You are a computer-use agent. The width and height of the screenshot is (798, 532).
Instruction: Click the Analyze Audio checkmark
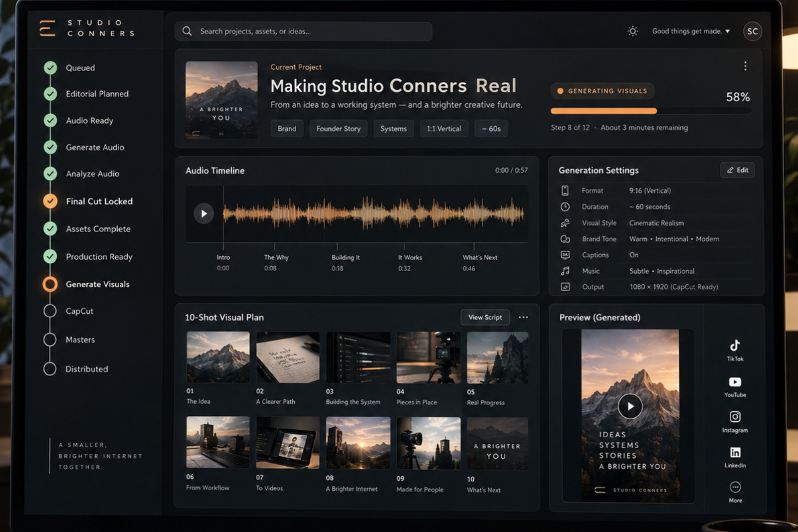(50, 173)
